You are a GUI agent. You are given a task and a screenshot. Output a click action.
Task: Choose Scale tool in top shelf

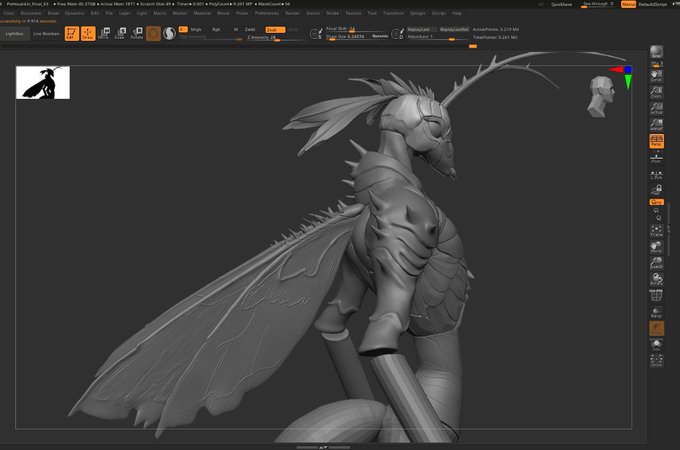[120, 33]
